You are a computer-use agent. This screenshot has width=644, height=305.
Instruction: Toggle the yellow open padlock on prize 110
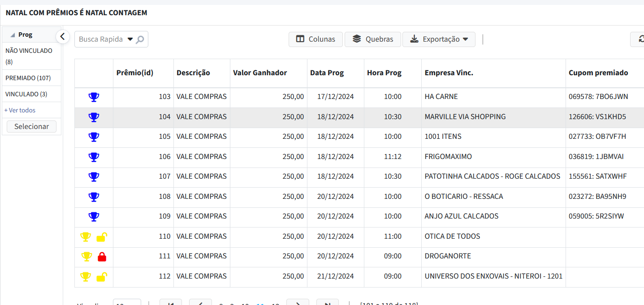[102, 237]
